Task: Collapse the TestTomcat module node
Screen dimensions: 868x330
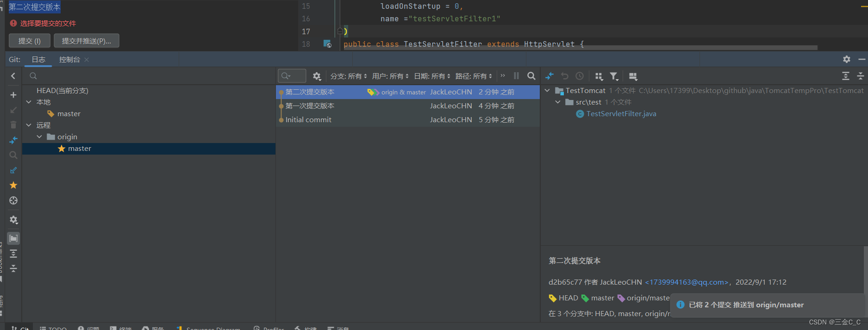Action: (547, 91)
